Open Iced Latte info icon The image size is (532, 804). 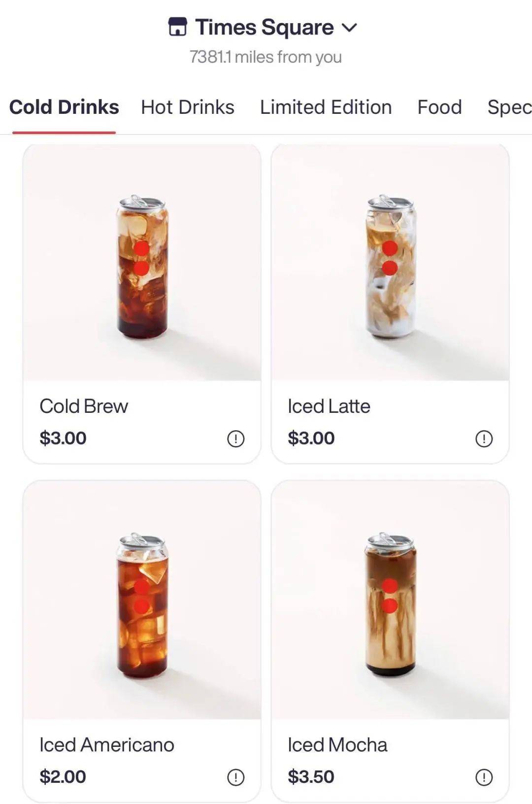tap(484, 438)
